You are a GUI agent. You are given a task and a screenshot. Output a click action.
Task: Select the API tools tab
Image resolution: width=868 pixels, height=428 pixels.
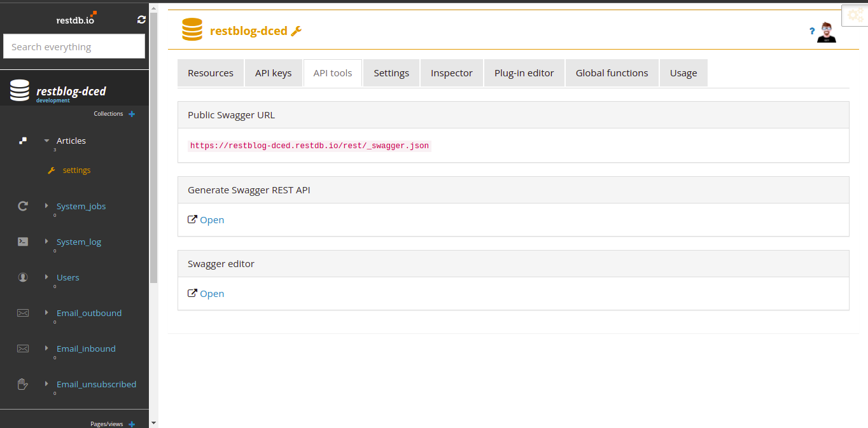(333, 73)
